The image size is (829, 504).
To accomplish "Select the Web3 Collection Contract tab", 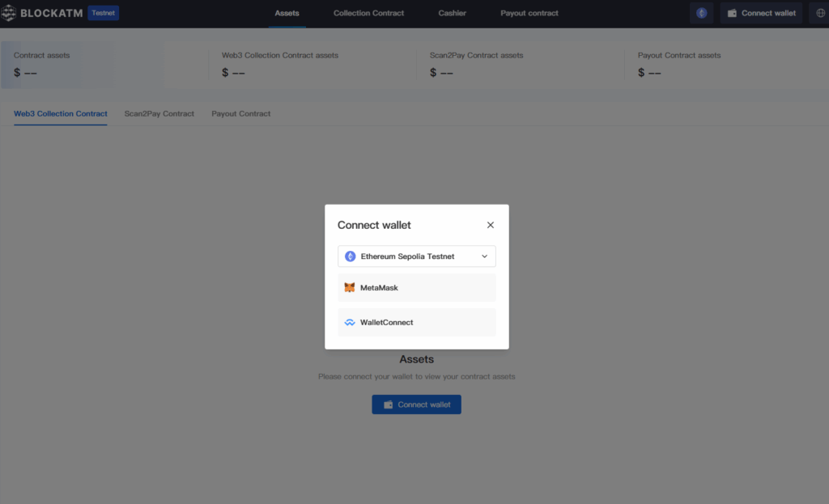I will click(x=60, y=113).
